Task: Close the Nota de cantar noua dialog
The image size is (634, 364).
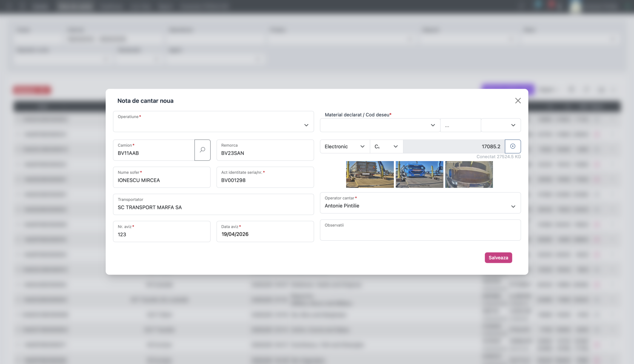Action: 518,101
